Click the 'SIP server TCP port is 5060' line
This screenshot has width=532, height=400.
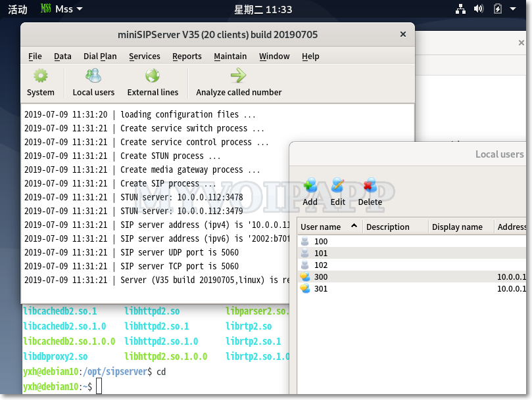point(132,266)
